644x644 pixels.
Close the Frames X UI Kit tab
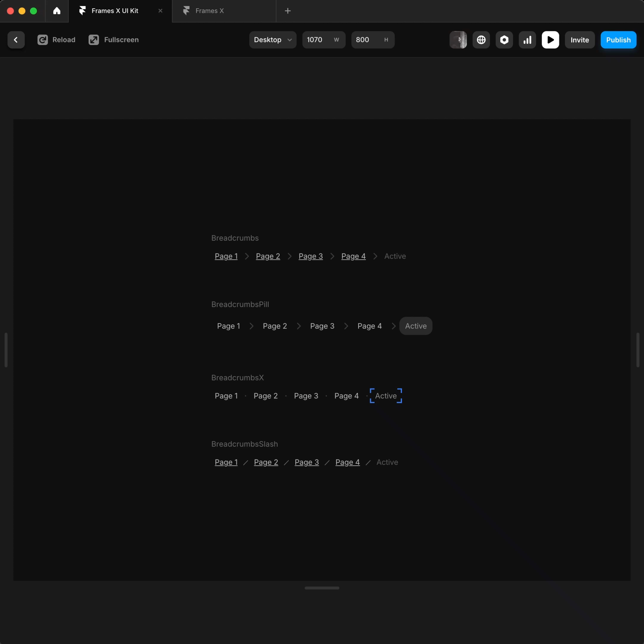pyautogui.click(x=160, y=11)
